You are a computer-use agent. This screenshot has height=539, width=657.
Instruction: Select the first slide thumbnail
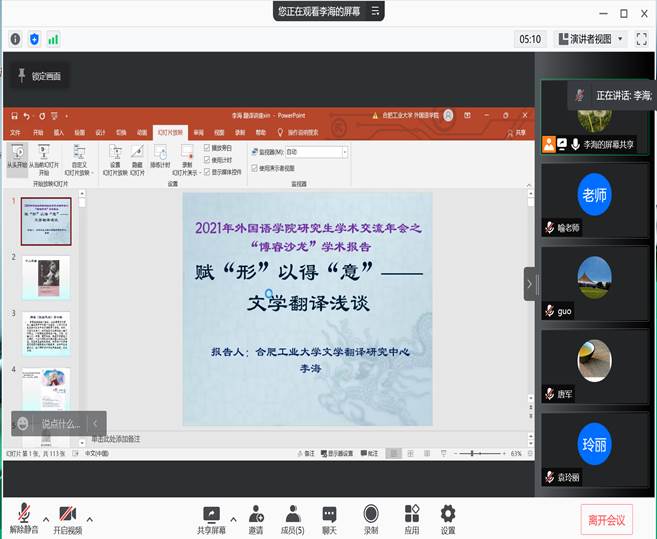pos(46,221)
